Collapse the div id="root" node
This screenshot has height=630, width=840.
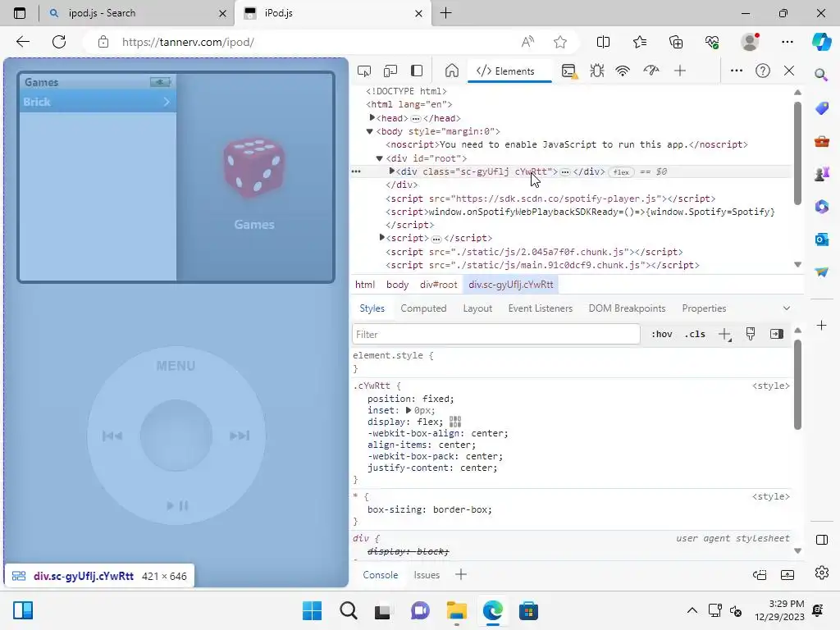click(x=379, y=158)
